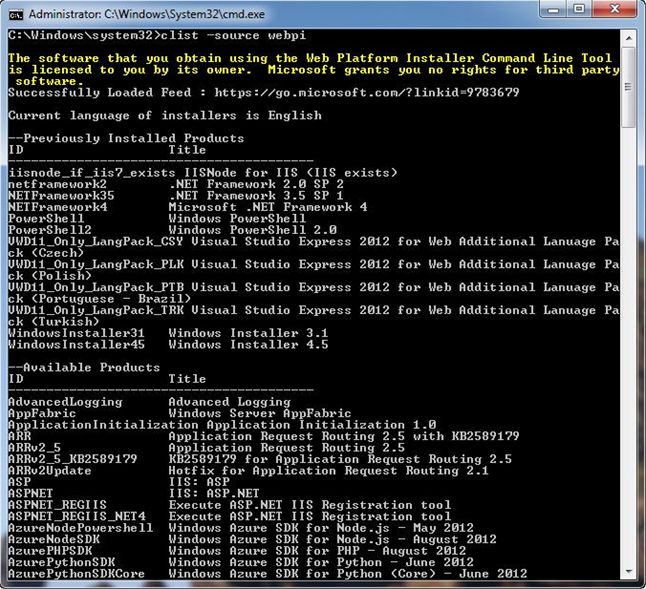Click the 'iisnode_if_iis7_exists' ID entry
This screenshot has width=646, height=589.
pos(91,173)
